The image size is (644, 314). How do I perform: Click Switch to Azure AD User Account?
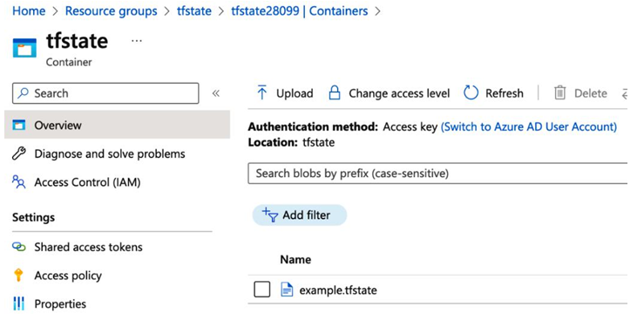tap(529, 126)
